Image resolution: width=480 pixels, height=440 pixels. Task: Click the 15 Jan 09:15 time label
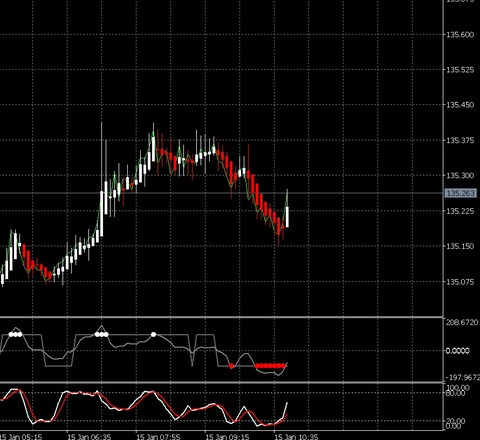[227, 437]
